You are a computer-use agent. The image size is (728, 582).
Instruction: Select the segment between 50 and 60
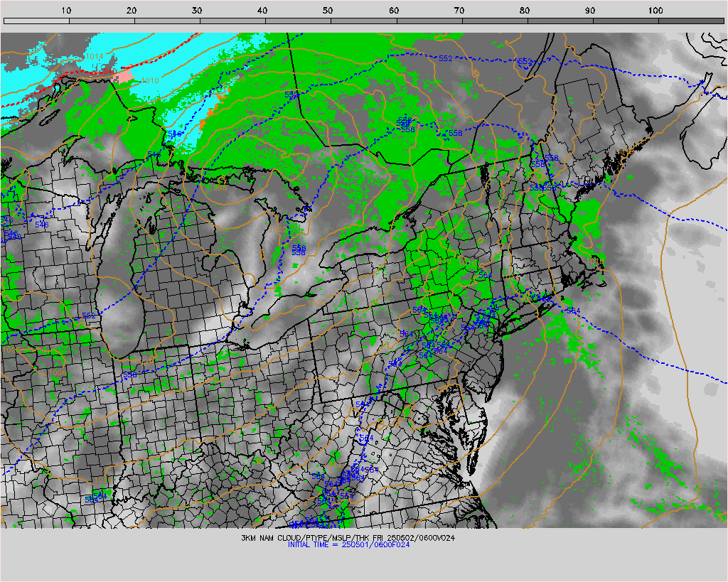(x=364, y=21)
